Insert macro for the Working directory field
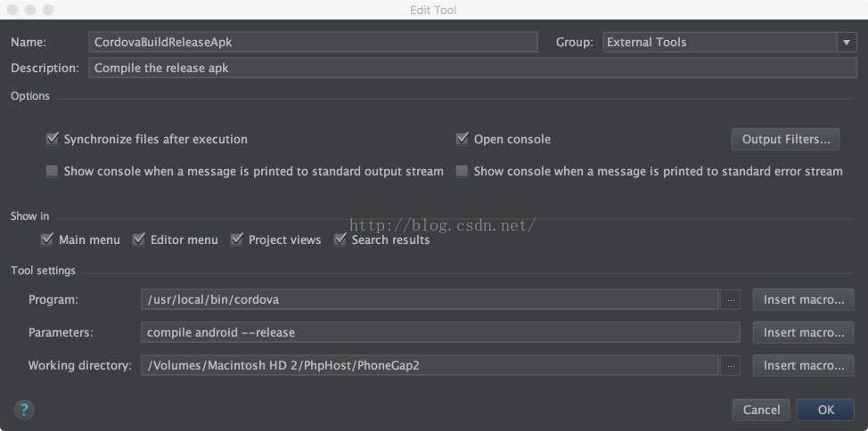Screen dimensions: 868x431 coord(803,366)
